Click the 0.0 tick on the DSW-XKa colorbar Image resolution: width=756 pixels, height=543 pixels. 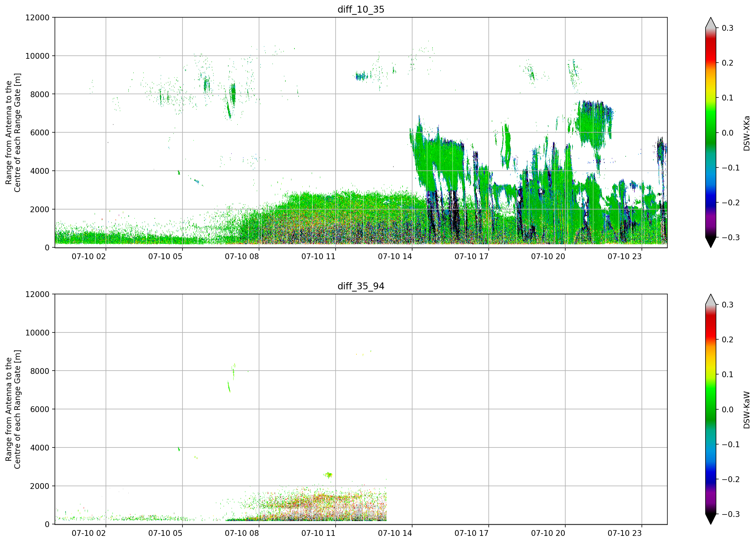(x=728, y=133)
